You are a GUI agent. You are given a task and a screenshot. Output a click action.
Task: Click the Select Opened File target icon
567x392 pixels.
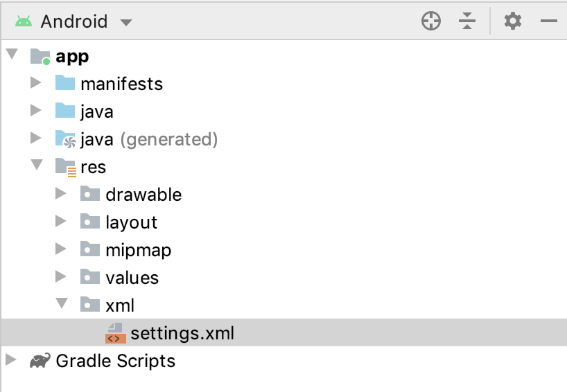[x=430, y=21]
